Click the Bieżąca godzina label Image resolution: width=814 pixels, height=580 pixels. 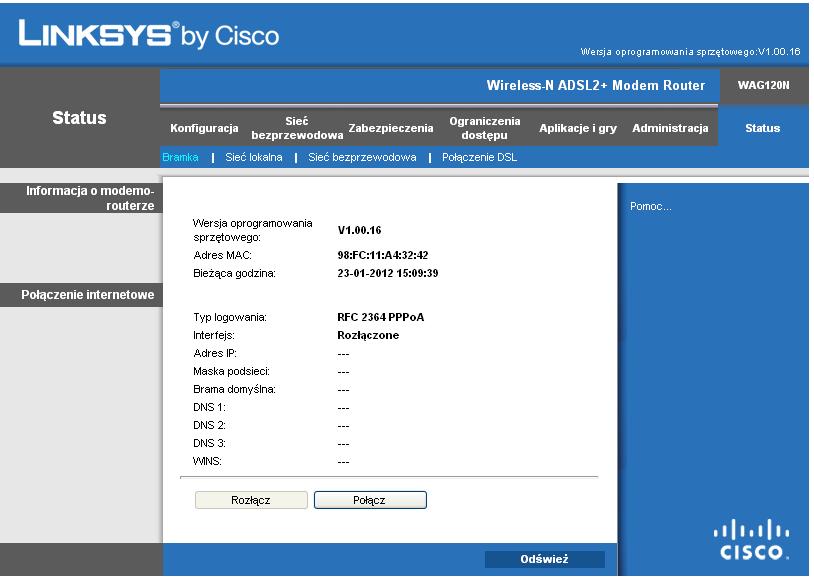pyautogui.click(x=234, y=273)
